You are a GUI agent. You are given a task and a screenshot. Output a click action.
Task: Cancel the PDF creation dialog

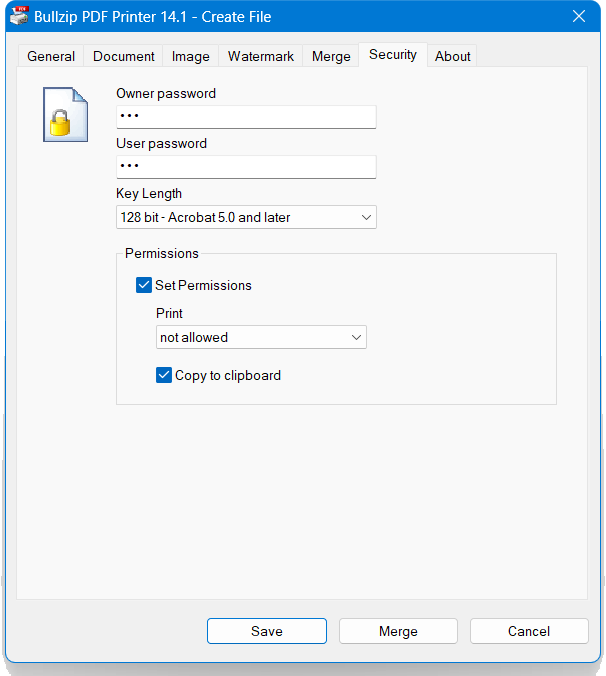pyautogui.click(x=529, y=631)
